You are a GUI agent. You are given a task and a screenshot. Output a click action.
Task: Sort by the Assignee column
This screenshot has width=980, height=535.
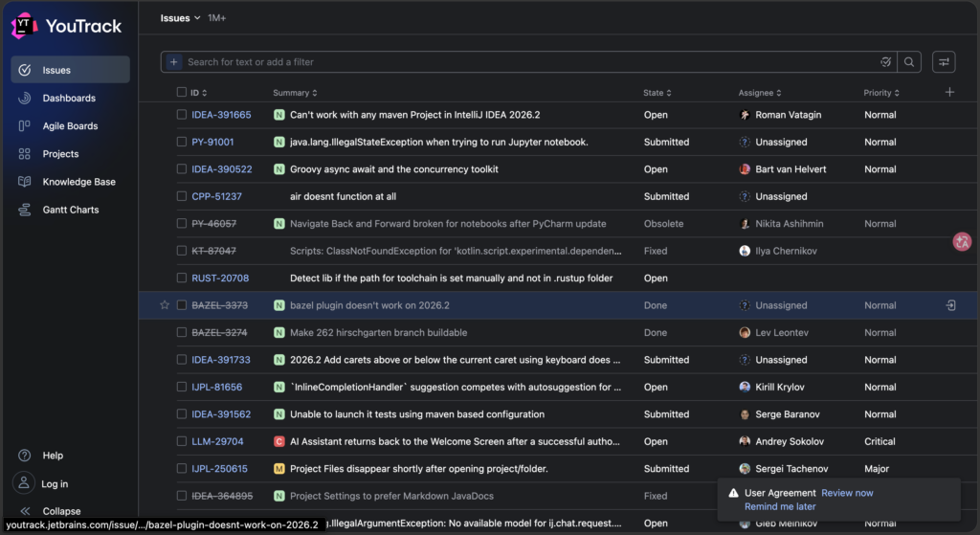pos(759,93)
